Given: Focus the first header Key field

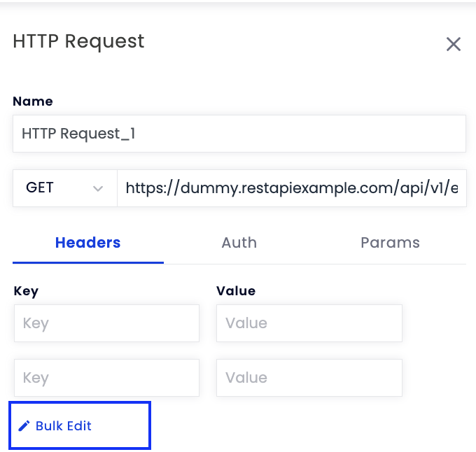Looking at the screenshot, I should [106, 323].
